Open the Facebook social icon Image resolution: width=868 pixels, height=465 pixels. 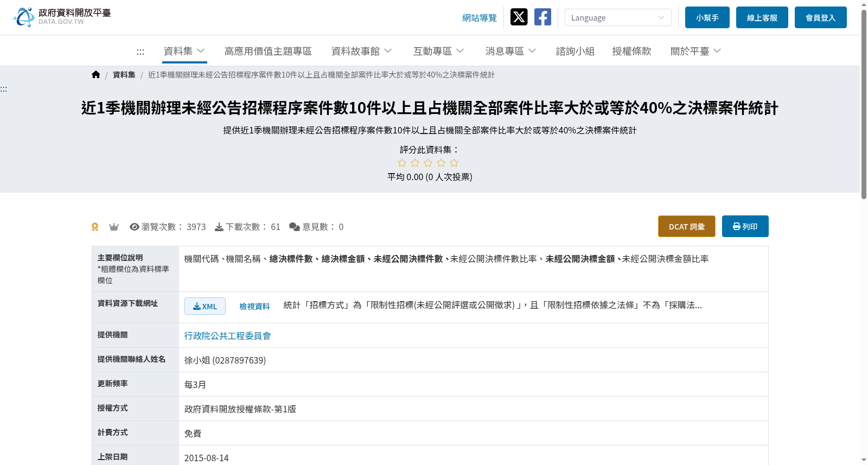[542, 17]
